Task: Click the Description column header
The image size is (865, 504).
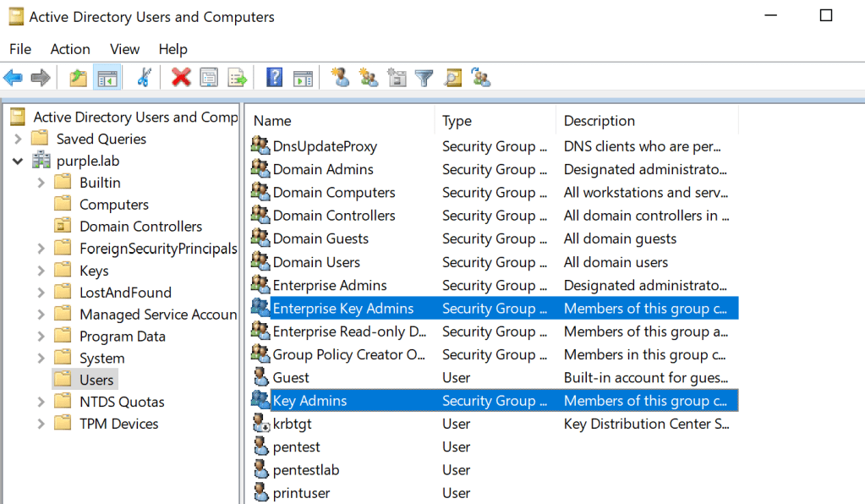Action: click(x=599, y=121)
